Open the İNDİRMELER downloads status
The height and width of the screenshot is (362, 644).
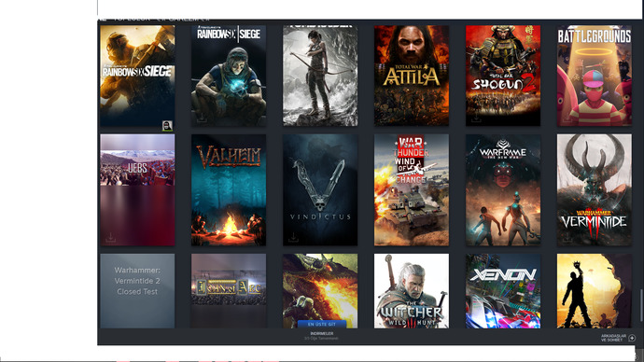[321, 336]
